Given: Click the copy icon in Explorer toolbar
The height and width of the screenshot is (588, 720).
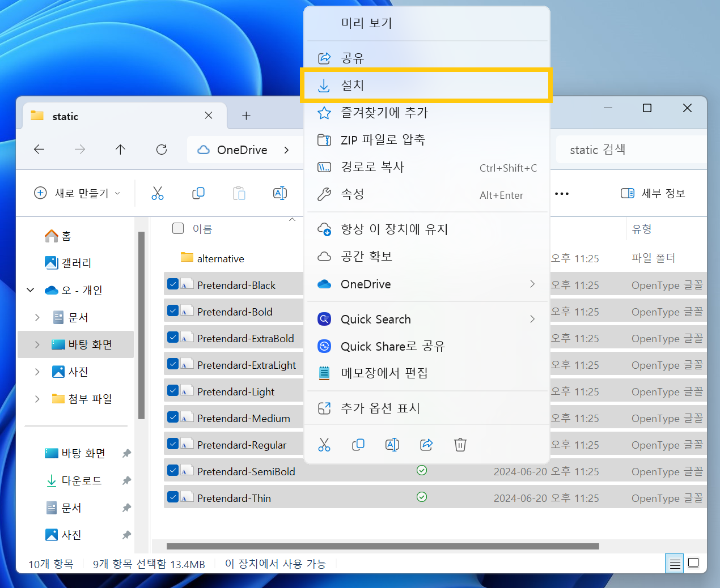Looking at the screenshot, I should (198, 193).
